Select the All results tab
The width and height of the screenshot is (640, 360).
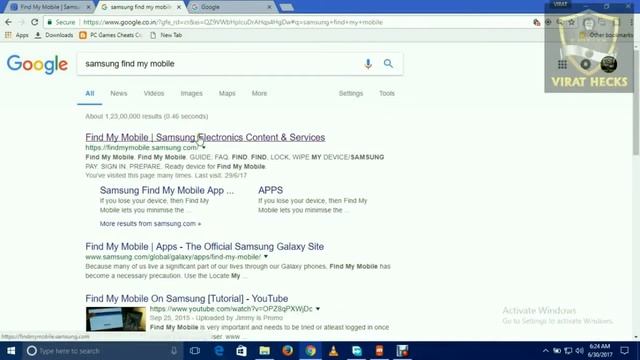[90, 93]
